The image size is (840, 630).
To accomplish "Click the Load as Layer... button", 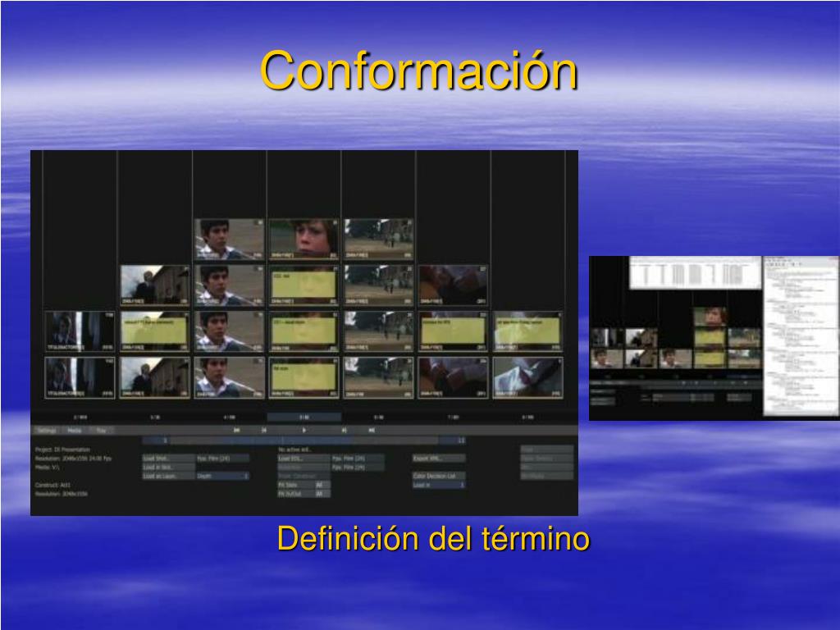I will (x=168, y=476).
